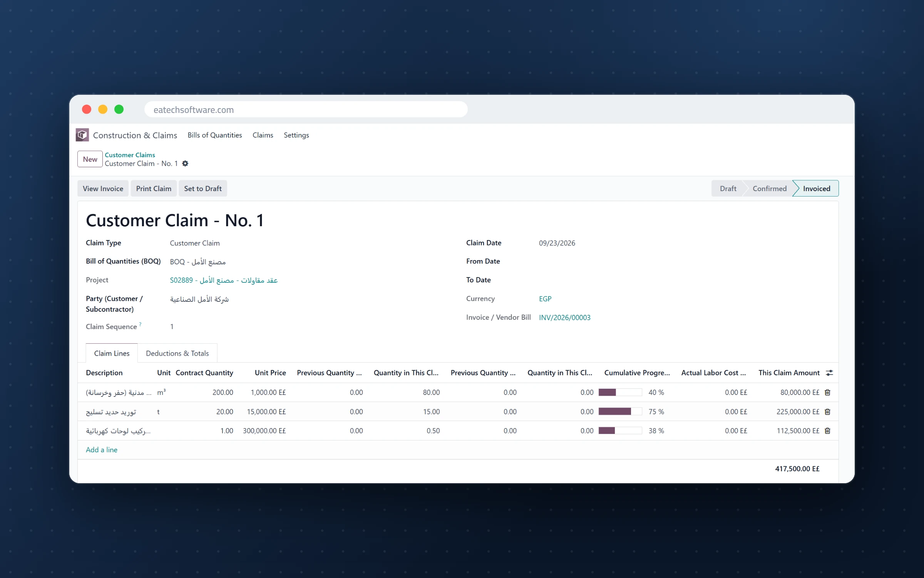Click the Construction & Claims app logo icon
The height and width of the screenshot is (578, 924).
[82, 135]
